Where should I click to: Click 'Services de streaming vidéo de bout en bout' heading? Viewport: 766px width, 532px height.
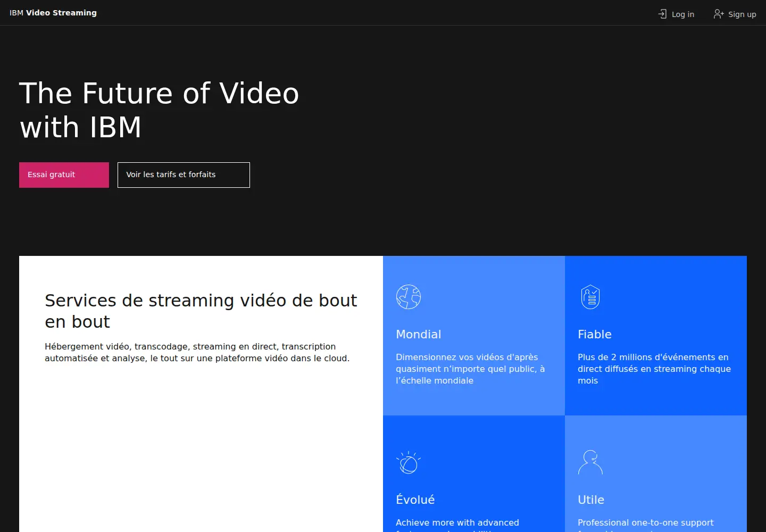[x=201, y=311]
